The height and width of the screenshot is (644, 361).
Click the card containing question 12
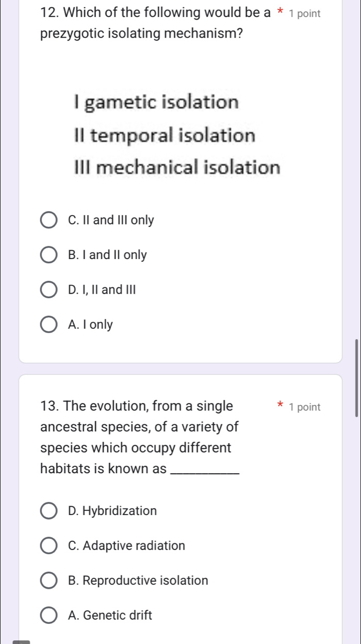coord(180,181)
